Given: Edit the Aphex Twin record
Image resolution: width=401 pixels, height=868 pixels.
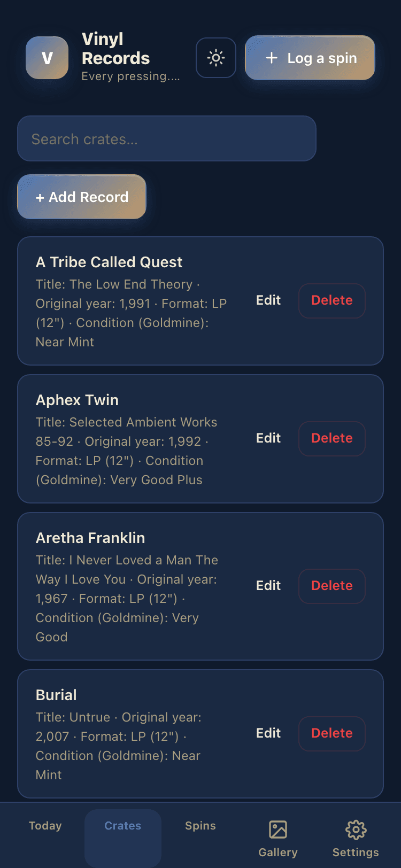Looking at the screenshot, I should point(268,438).
